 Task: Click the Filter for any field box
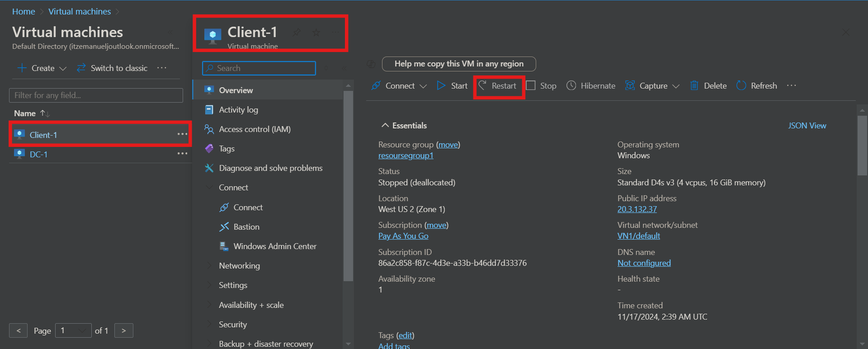point(96,95)
